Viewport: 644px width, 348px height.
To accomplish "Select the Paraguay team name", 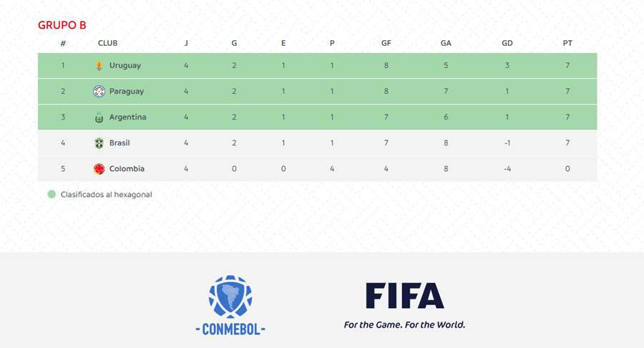I will tap(127, 91).
